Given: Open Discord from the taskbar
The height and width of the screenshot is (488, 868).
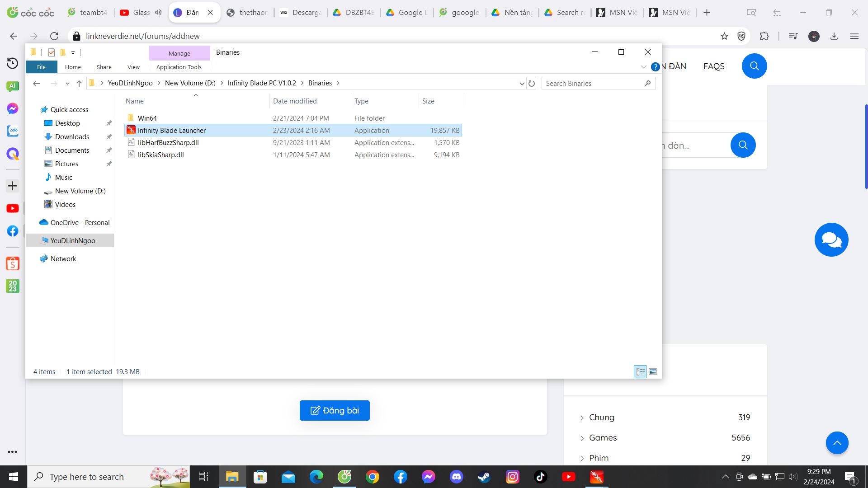Looking at the screenshot, I should [x=456, y=477].
